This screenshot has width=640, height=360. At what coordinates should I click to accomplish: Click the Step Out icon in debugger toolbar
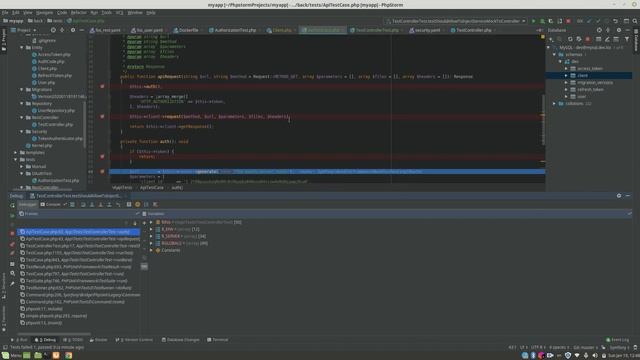point(109,204)
